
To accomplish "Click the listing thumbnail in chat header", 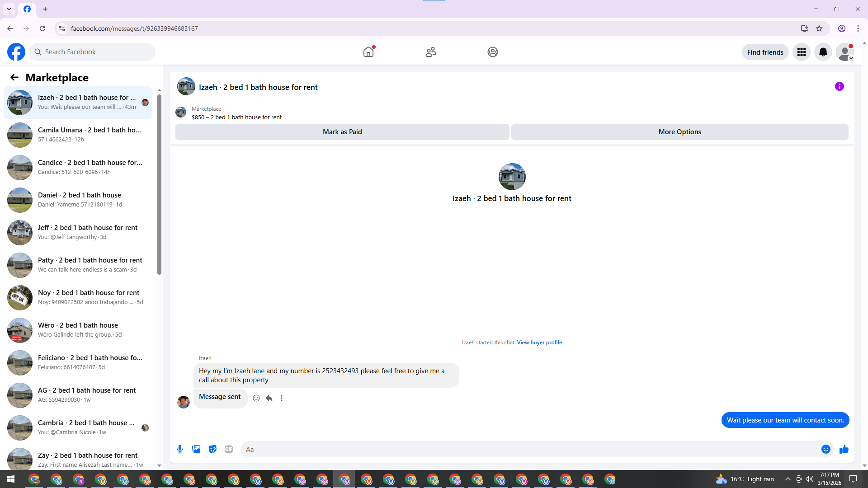I will (x=186, y=86).
